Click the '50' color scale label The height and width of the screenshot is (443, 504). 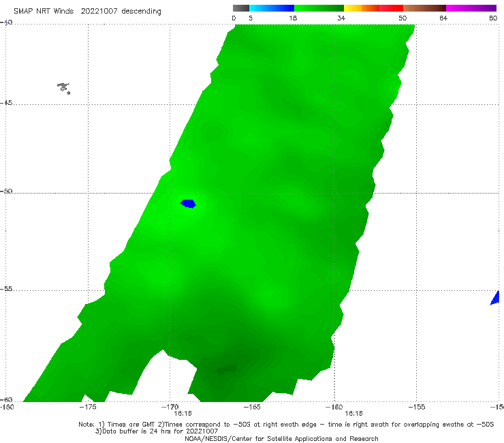pos(403,18)
